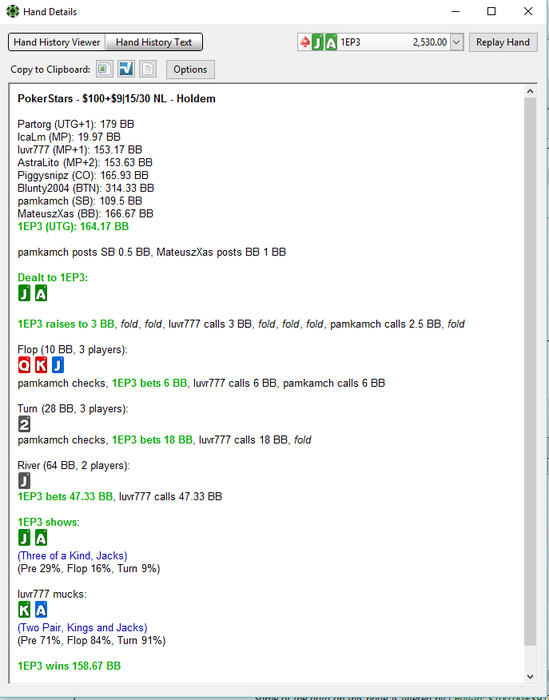
Task: Click the red Queen card on the flop
Action: click(x=24, y=365)
